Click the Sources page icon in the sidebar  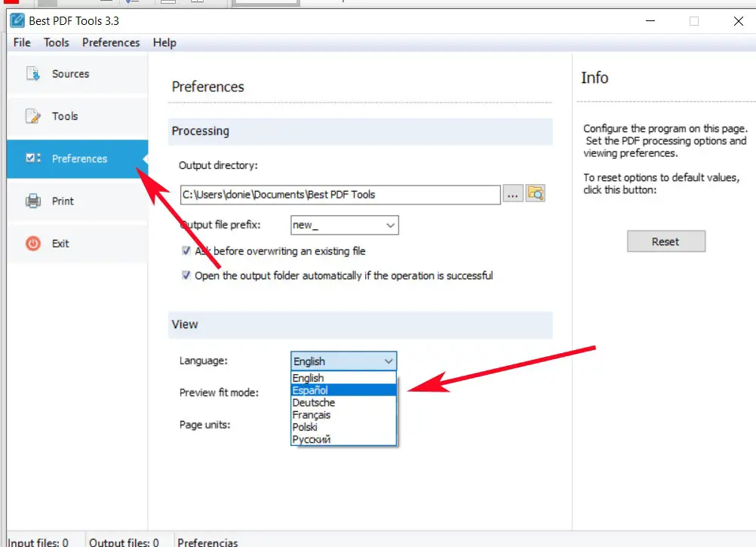click(x=32, y=74)
